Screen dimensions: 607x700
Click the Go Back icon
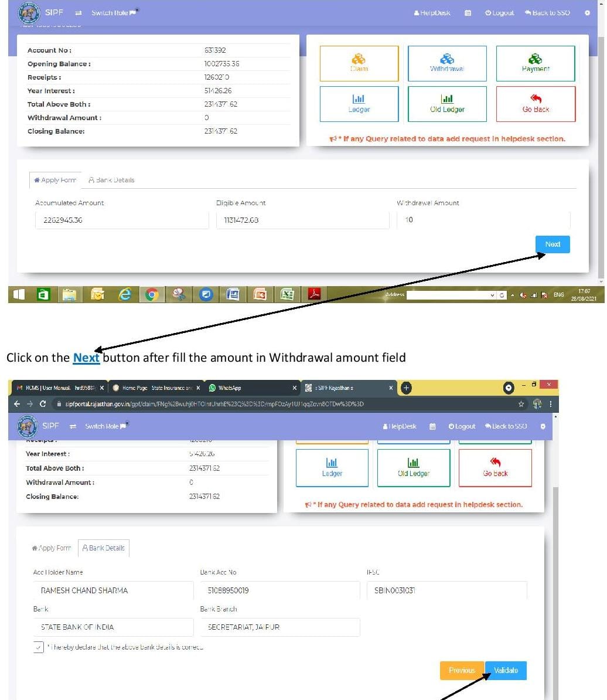tap(534, 104)
